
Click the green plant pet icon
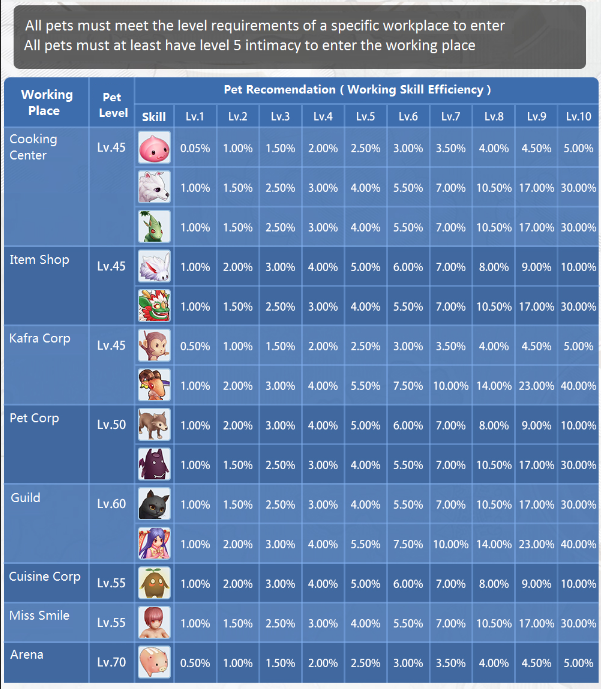154,227
